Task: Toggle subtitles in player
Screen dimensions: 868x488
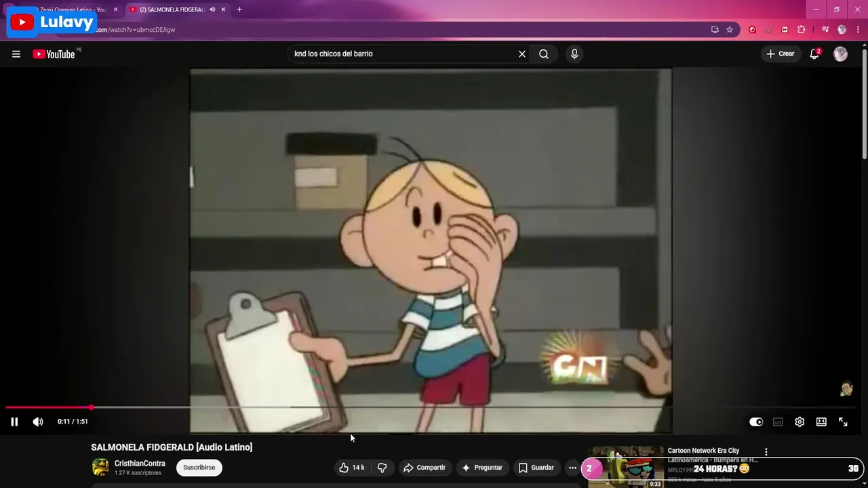Action: (778, 422)
